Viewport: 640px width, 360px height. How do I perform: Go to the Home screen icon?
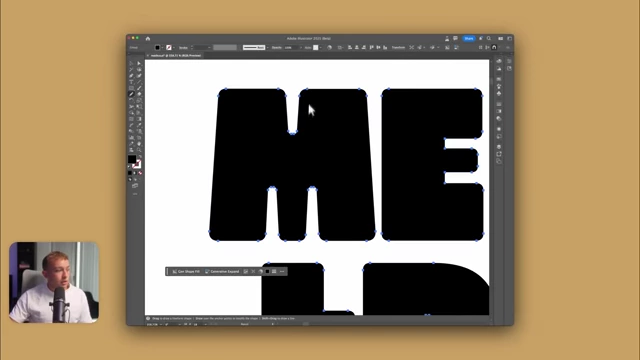tap(148, 39)
